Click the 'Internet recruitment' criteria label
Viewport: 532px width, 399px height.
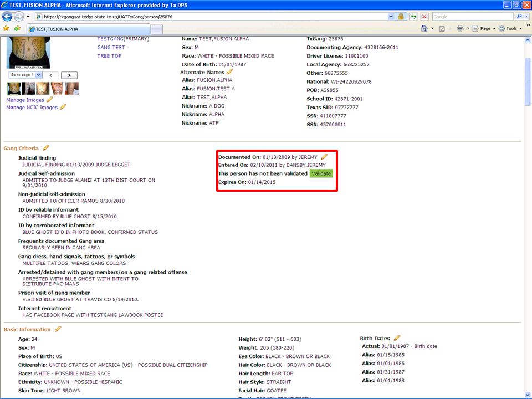tap(45, 309)
